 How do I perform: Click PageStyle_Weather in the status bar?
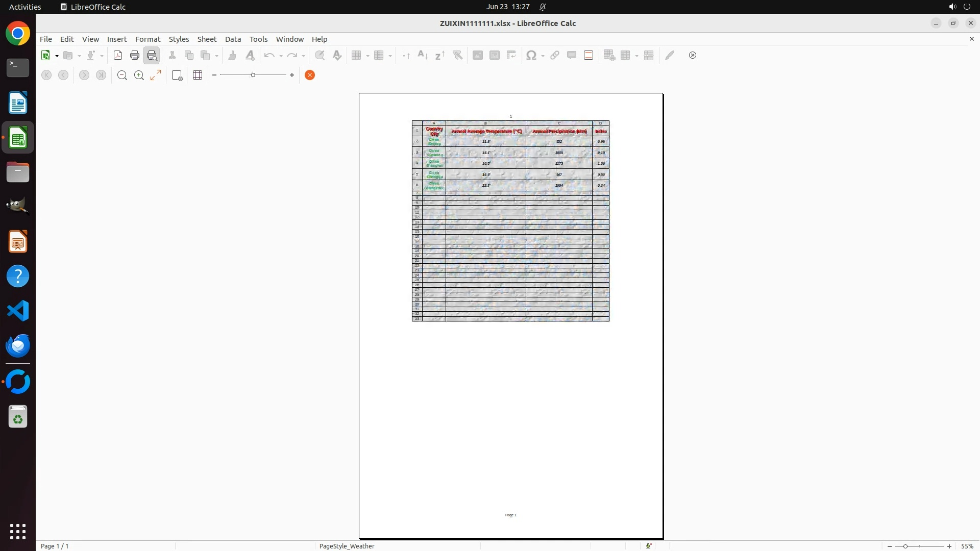pyautogui.click(x=347, y=546)
